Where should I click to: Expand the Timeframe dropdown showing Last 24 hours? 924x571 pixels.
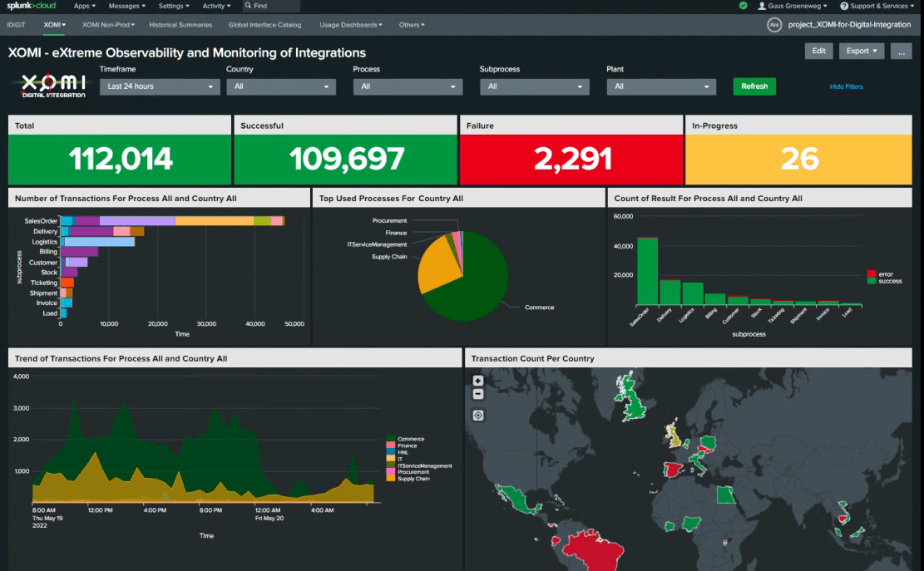[160, 86]
